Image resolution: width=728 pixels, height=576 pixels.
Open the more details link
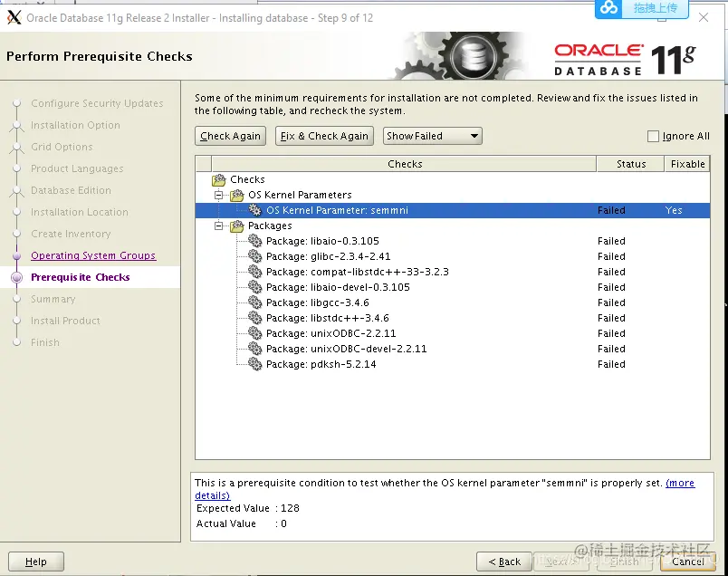680,483
